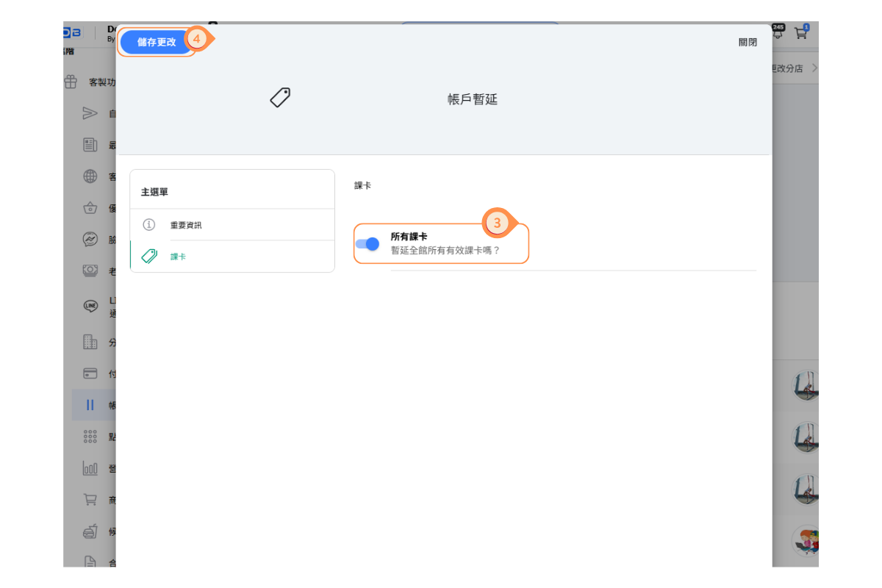Viewport: 882px width, 588px height.
Task: Click the bar chart sidebar icon
Action: [90, 468]
